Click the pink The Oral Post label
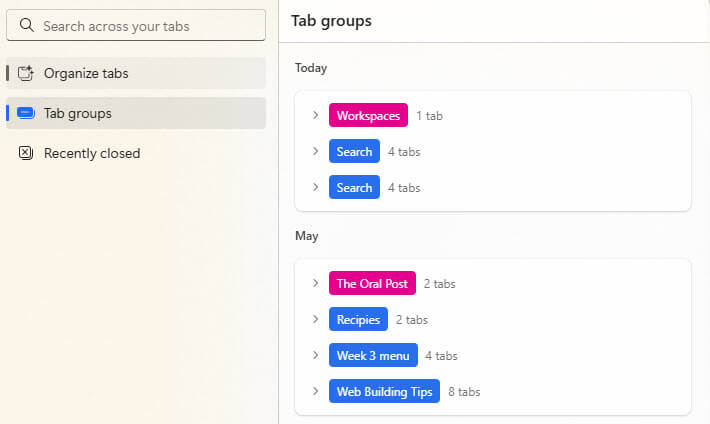Image resolution: width=710 pixels, height=424 pixels. [x=372, y=283]
